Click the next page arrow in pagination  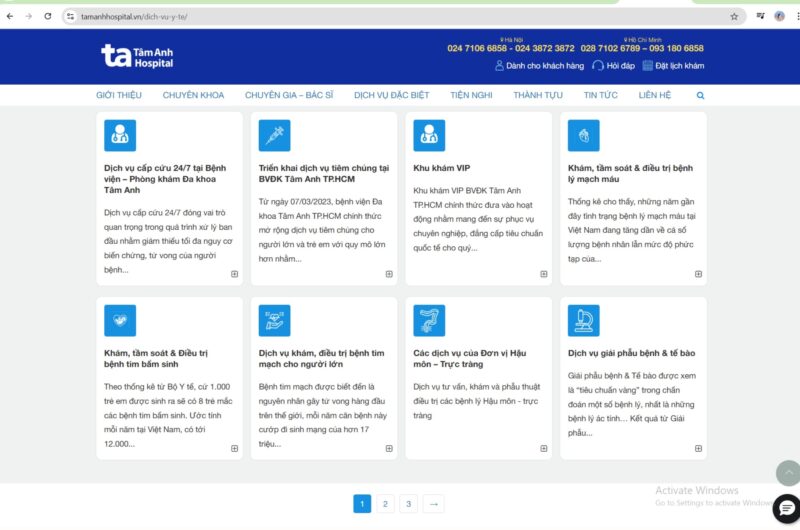pos(433,504)
